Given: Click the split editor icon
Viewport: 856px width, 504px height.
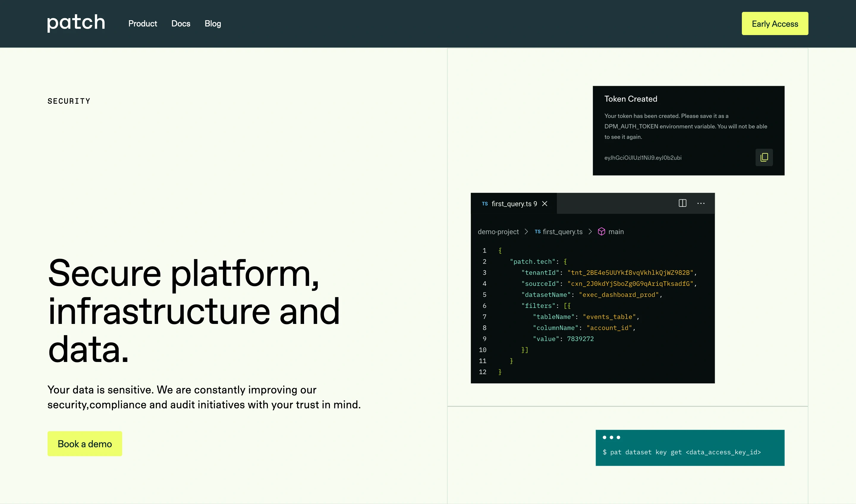Looking at the screenshot, I should pos(682,203).
